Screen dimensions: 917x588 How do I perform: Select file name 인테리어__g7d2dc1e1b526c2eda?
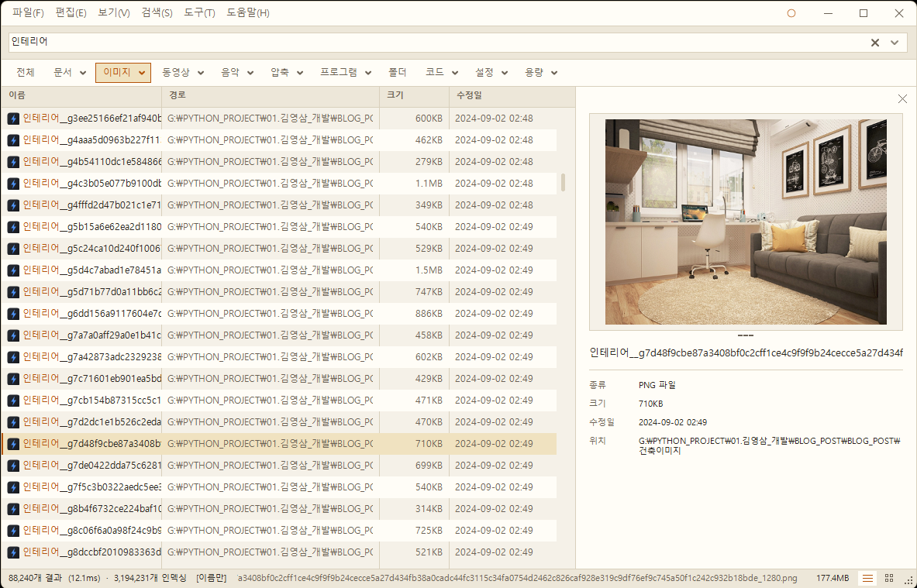[x=91, y=422]
